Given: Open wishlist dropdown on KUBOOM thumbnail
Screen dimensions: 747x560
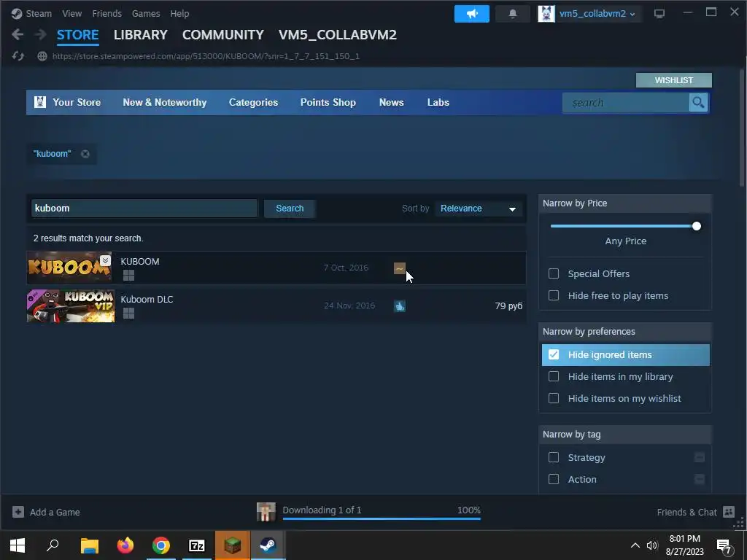Looking at the screenshot, I should pos(105,260).
